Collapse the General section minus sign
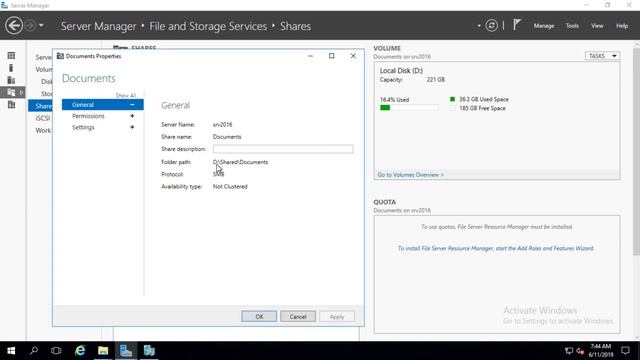 (x=132, y=105)
